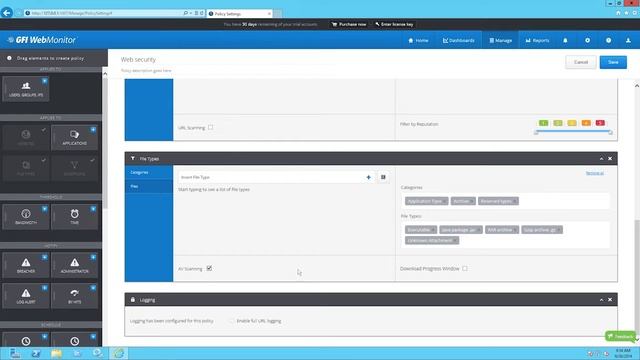Viewport: 640px width, 360px height.
Task: Switch to Categories tab in File Types
Action: (x=149, y=172)
